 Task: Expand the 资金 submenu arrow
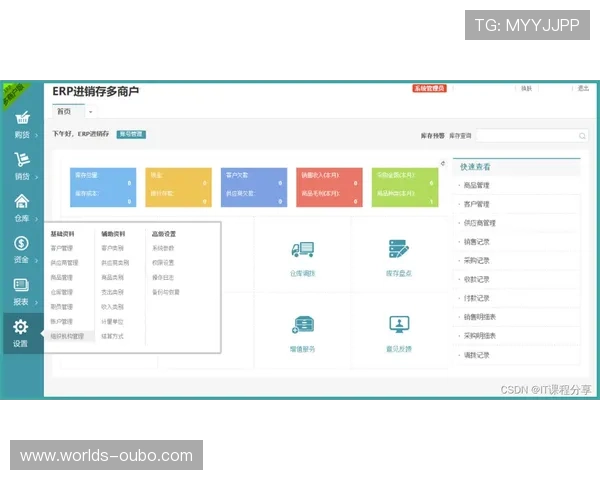[36, 260]
